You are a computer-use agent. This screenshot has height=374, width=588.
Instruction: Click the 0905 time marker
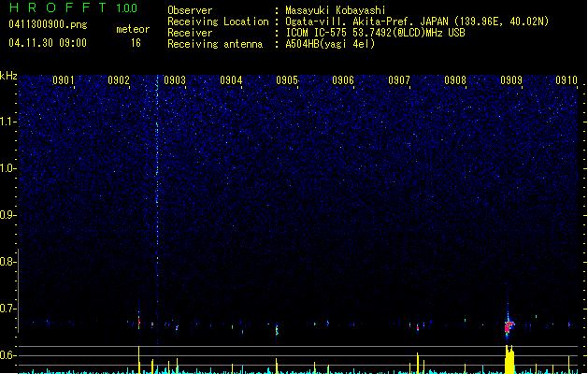click(287, 80)
